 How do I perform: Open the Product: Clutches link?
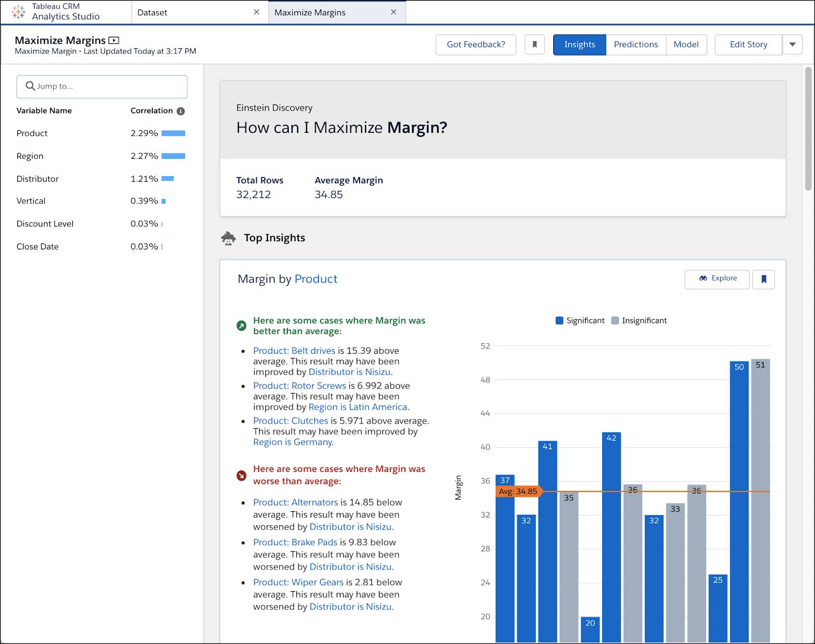pos(290,421)
